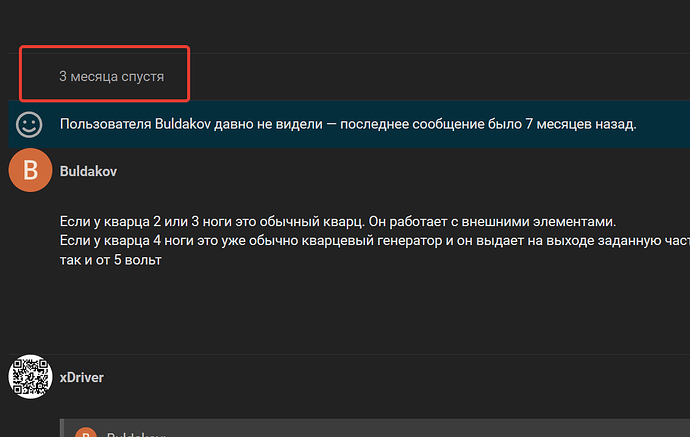
Task: Click the line 'Если у кварца 2 или 3 ноги'
Action: (x=338, y=221)
